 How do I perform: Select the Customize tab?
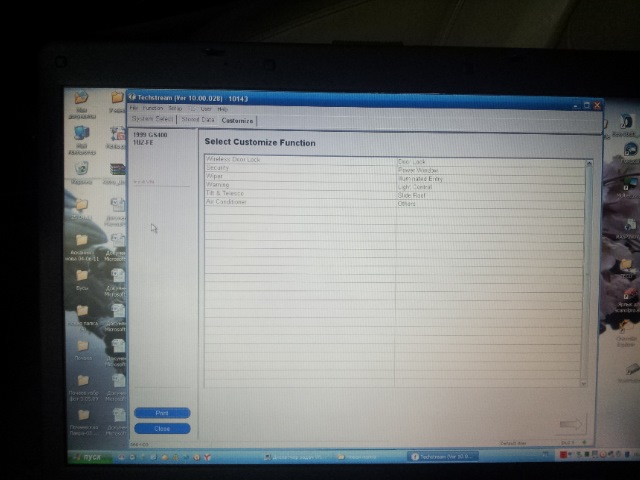click(x=237, y=120)
